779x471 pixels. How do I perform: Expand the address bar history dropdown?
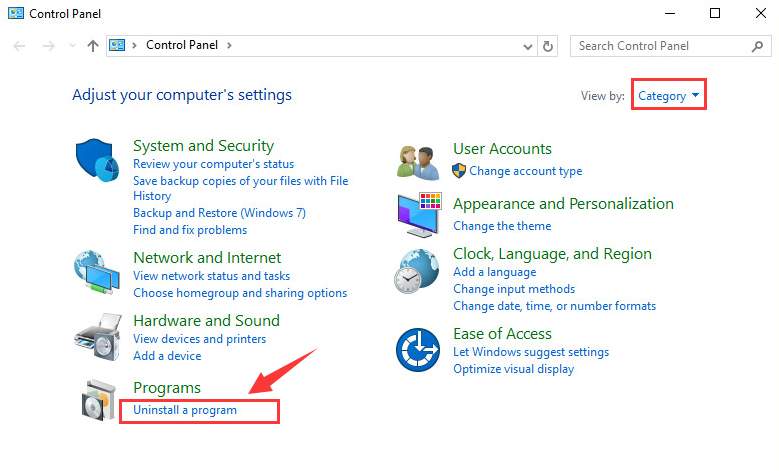(528, 47)
